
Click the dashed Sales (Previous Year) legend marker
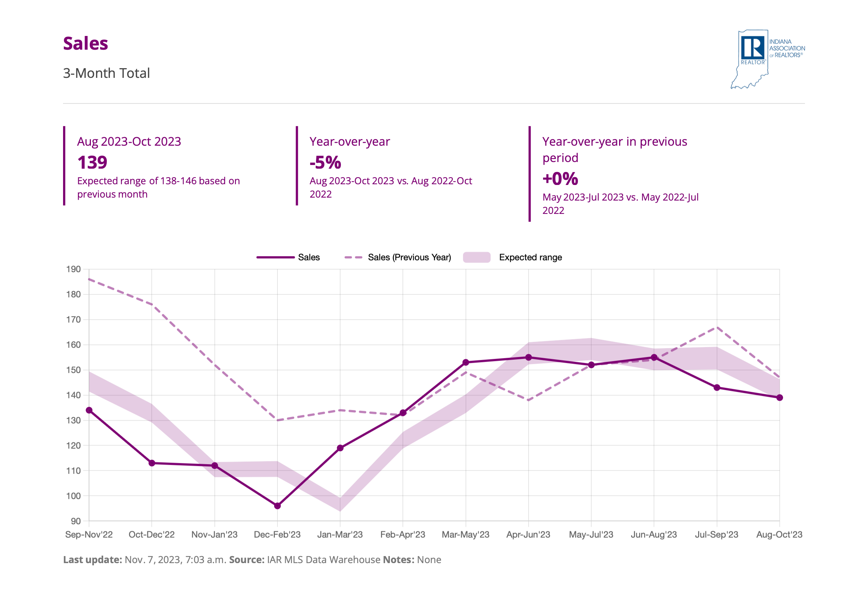[353, 257]
